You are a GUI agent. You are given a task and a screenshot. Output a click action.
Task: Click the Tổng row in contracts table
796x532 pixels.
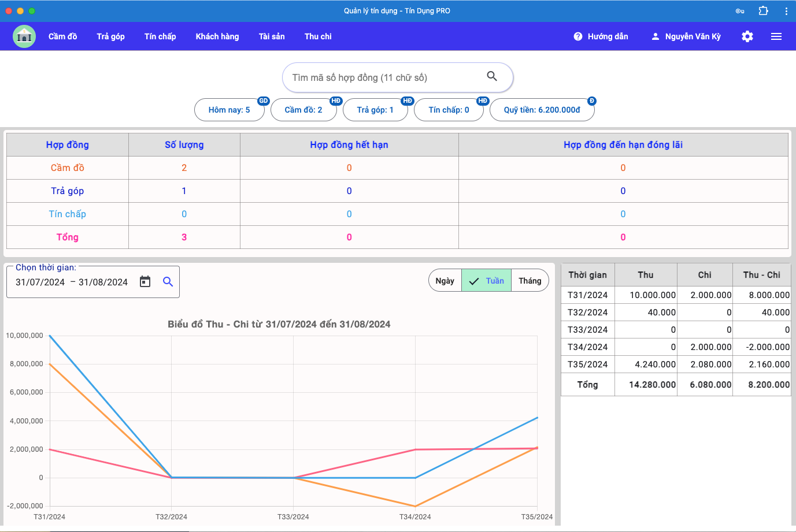[397, 237]
